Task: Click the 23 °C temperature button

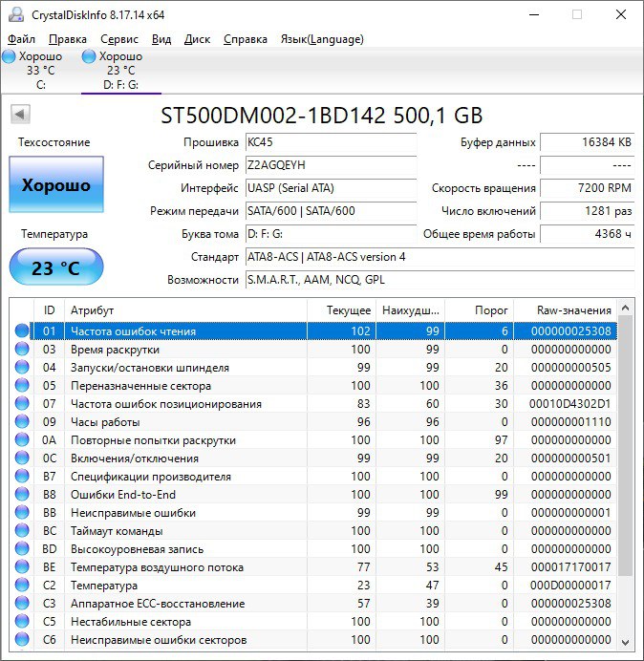Action: (x=55, y=267)
